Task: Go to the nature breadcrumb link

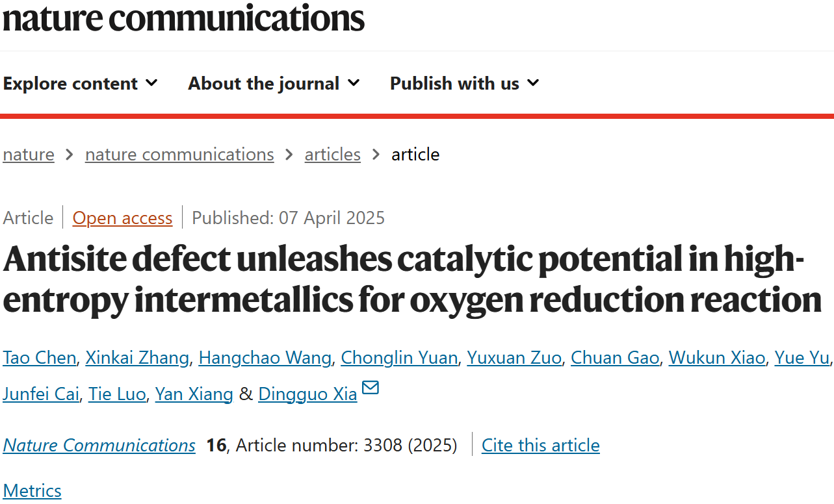Action: click(29, 155)
